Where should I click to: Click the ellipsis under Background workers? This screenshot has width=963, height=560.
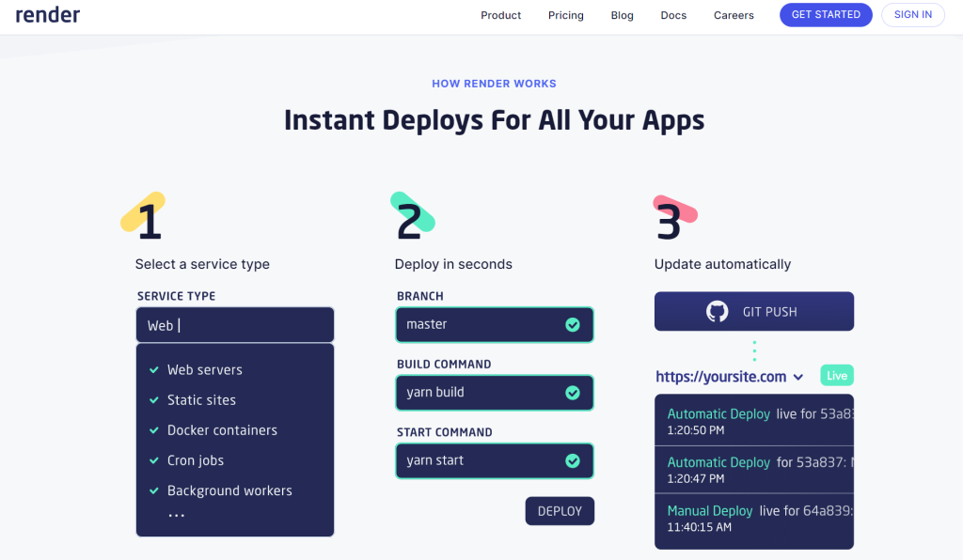coord(176,515)
